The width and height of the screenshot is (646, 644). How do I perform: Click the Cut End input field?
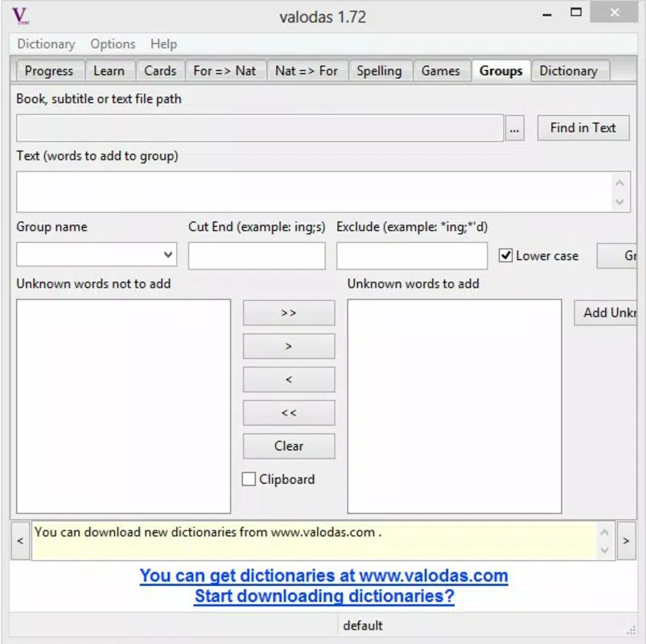coord(257,256)
